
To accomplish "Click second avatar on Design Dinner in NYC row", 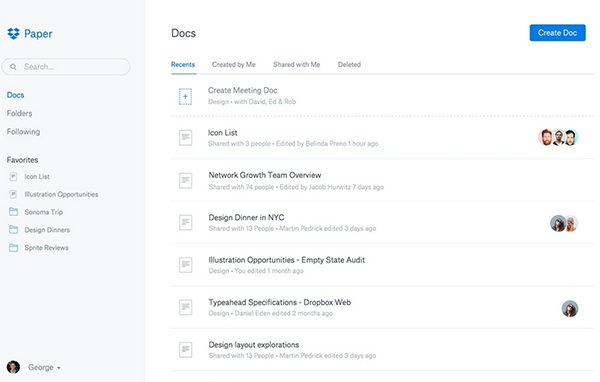I will (x=572, y=224).
